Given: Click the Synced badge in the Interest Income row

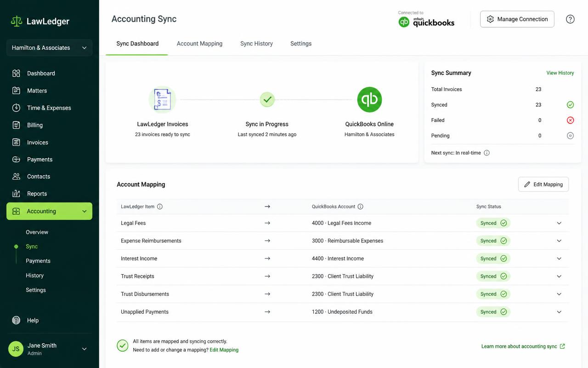Looking at the screenshot, I should click(x=493, y=259).
